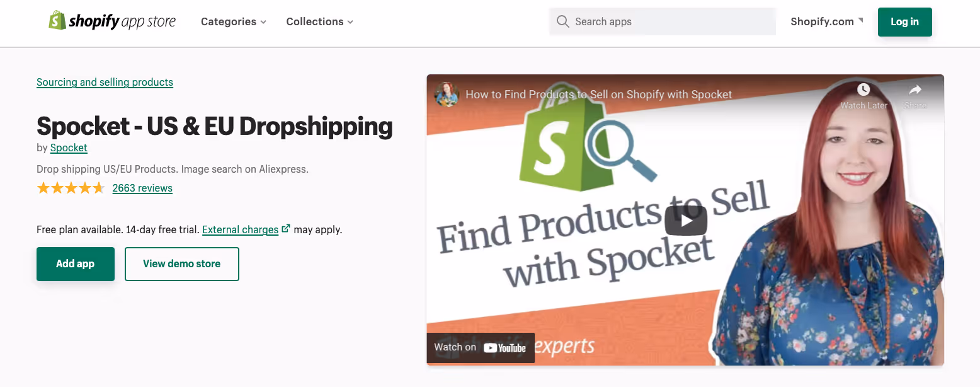Open the Collections menu in the navbar
The width and height of the screenshot is (980, 387).
[319, 21]
